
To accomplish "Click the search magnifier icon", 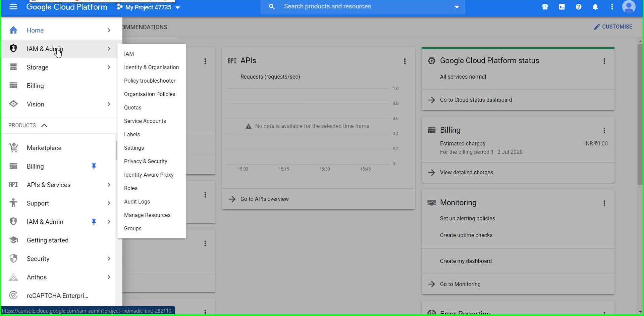I will click(x=272, y=7).
